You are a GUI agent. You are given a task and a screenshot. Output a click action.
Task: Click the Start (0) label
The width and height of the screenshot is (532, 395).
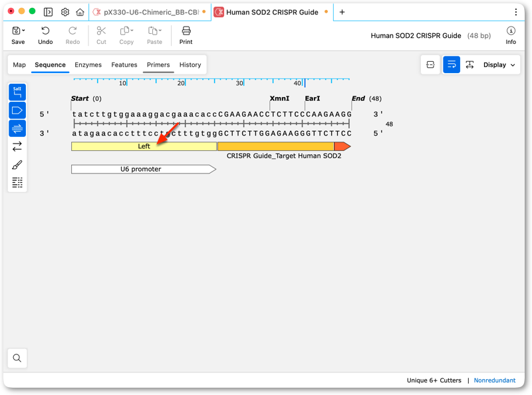pyautogui.click(x=86, y=98)
